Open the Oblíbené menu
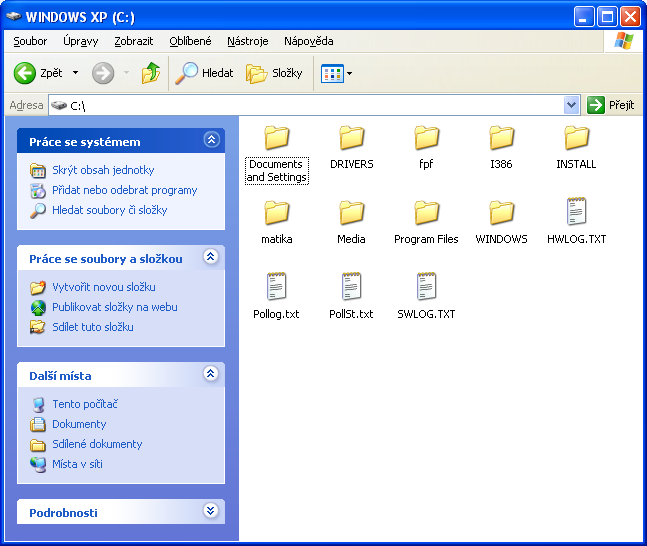Screen dimensions: 647x546 pos(190,41)
